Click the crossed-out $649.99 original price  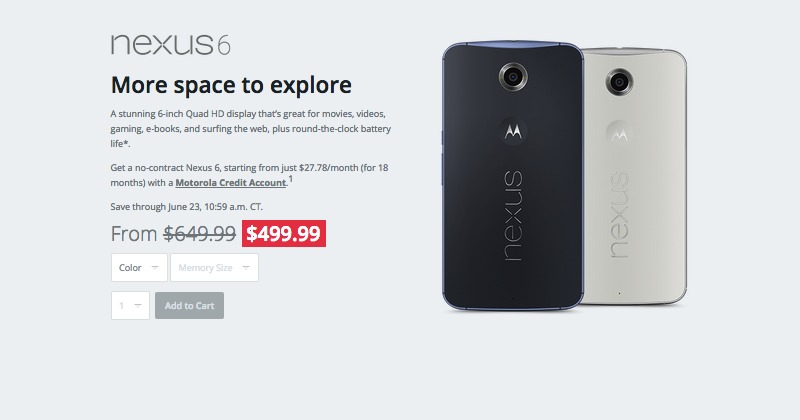click(x=199, y=234)
